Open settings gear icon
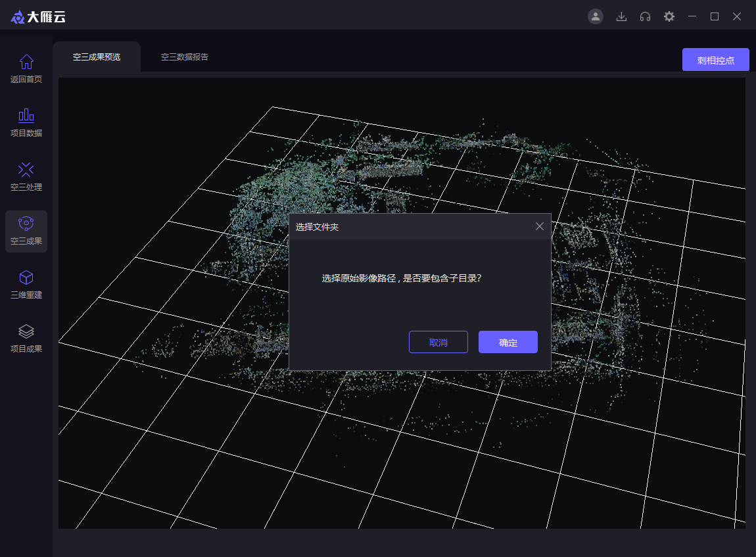Screen dimensions: 756x557 669,17
